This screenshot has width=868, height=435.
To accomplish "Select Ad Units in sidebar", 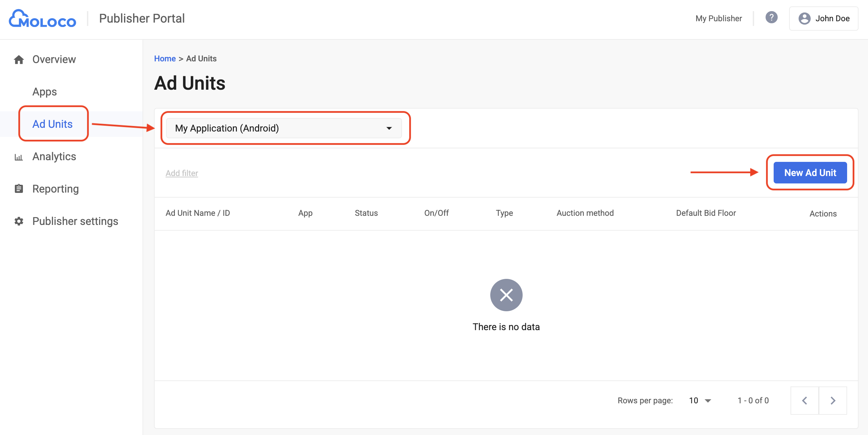I will (53, 124).
